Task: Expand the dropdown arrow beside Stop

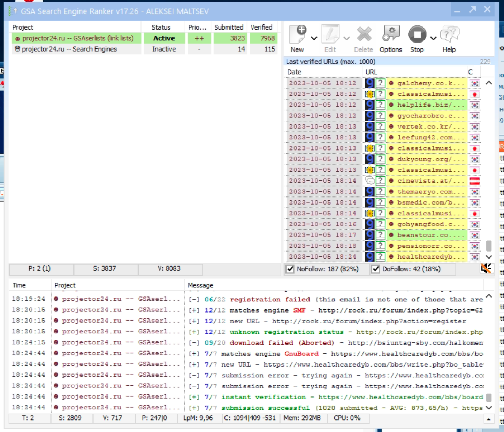Action: tap(433, 38)
